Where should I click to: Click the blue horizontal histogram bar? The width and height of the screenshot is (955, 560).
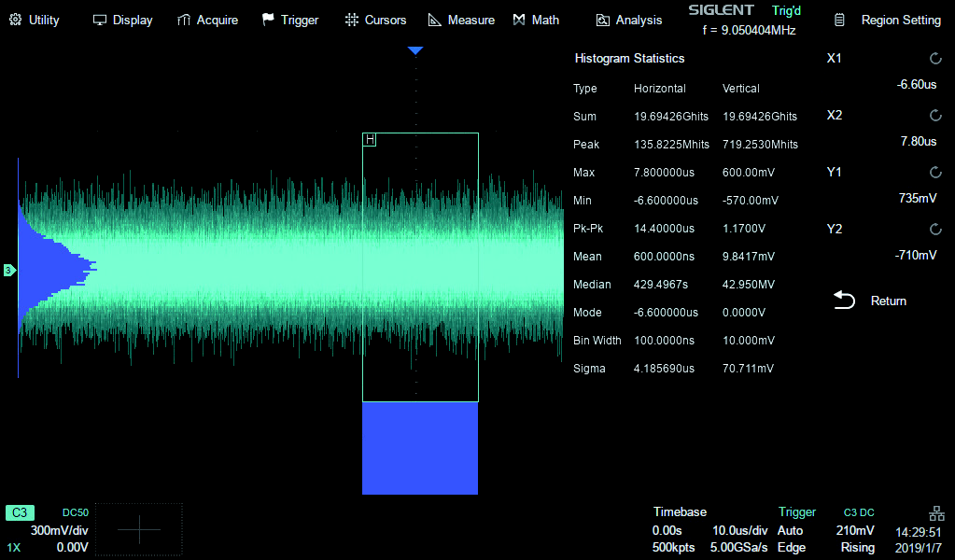420,448
